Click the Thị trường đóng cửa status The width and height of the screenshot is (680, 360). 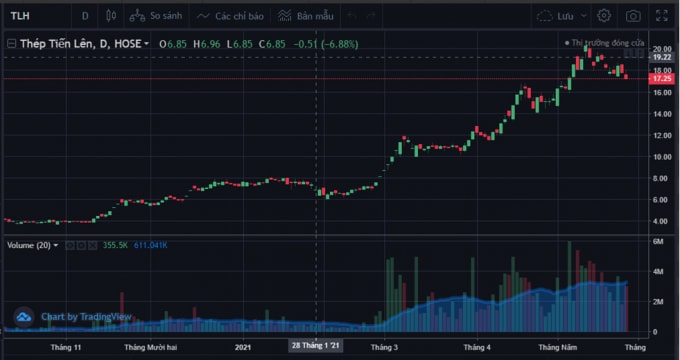point(605,43)
